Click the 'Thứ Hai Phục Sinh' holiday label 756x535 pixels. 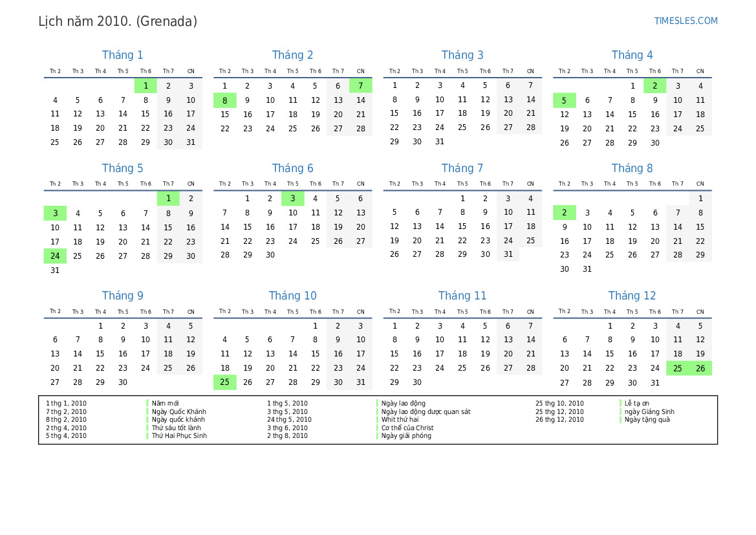click(x=179, y=435)
